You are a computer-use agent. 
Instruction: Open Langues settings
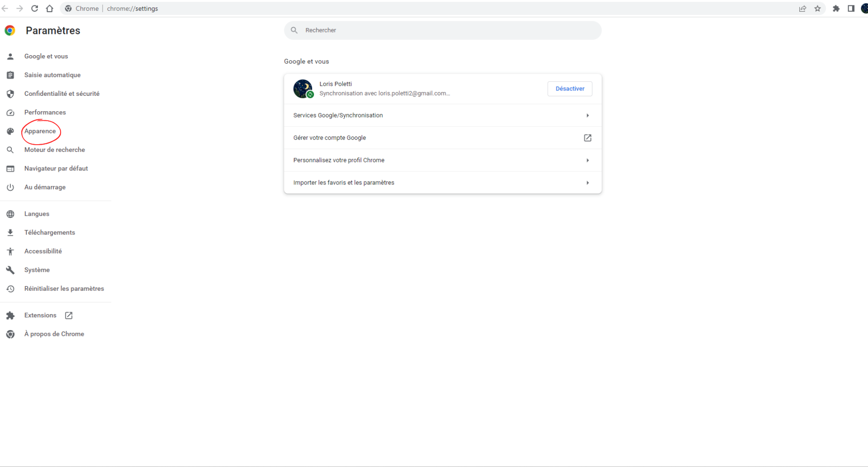37,214
